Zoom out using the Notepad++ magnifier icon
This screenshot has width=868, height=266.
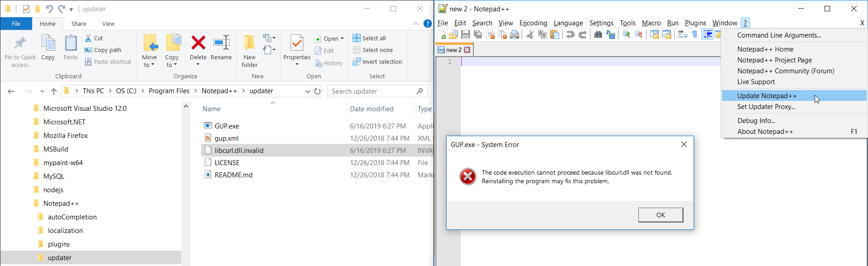tap(638, 34)
